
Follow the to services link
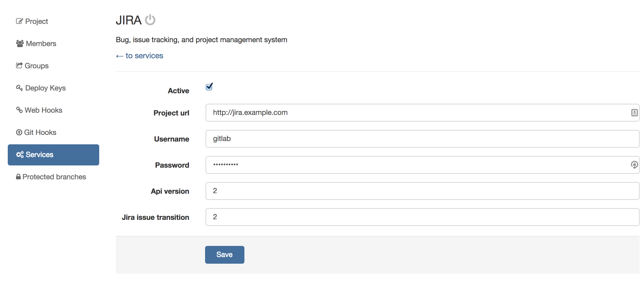[139, 56]
